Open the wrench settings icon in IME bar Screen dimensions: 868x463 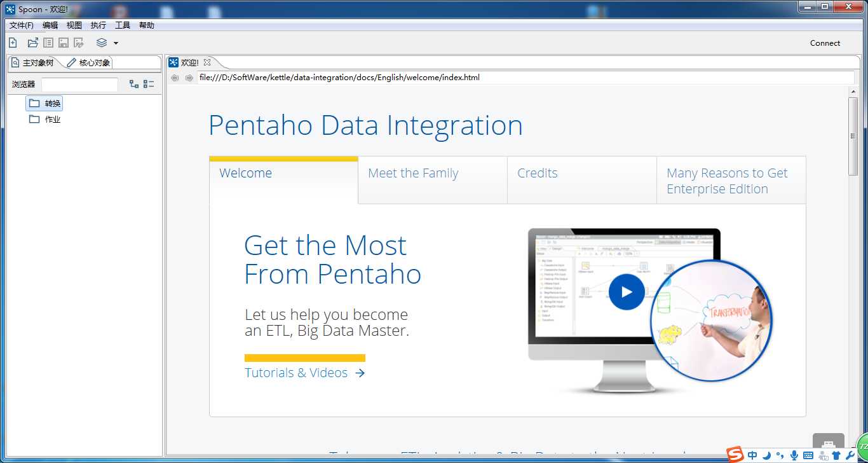click(850, 455)
